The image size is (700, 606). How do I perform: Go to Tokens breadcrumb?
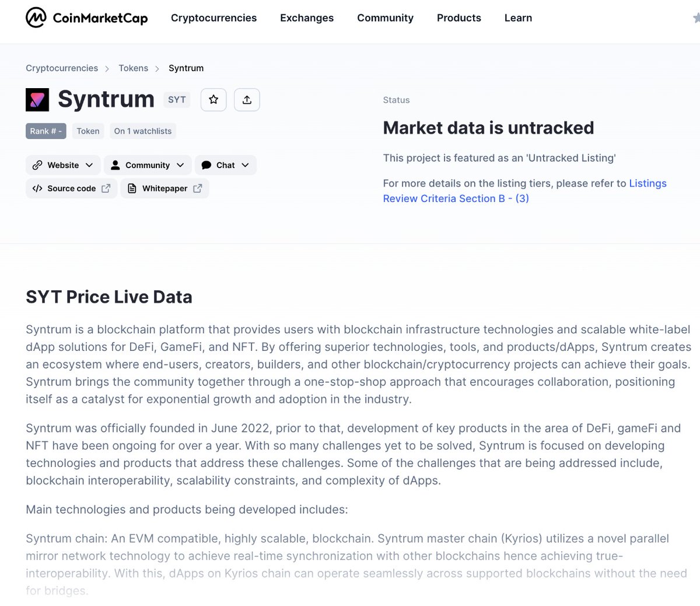click(134, 68)
